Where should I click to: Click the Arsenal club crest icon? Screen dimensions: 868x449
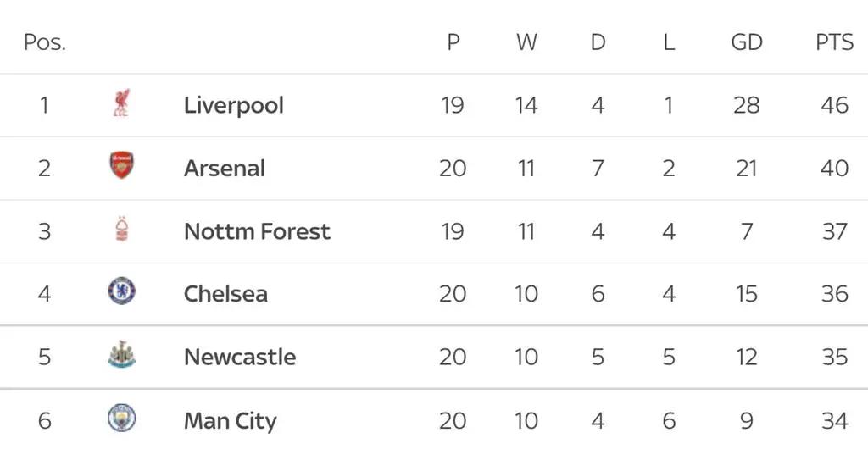pos(121,165)
